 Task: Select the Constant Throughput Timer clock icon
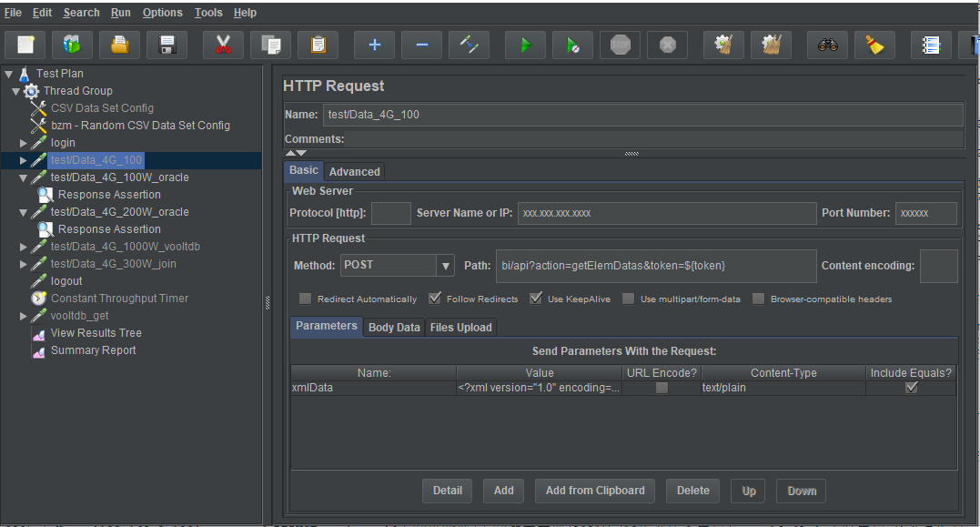click(x=39, y=299)
